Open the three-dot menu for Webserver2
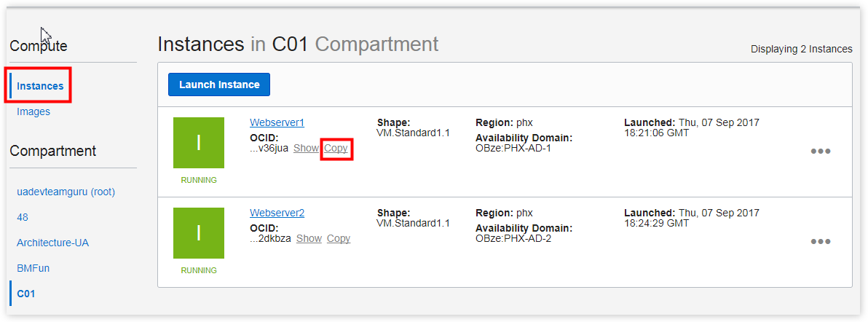The image size is (868, 322). (x=821, y=242)
